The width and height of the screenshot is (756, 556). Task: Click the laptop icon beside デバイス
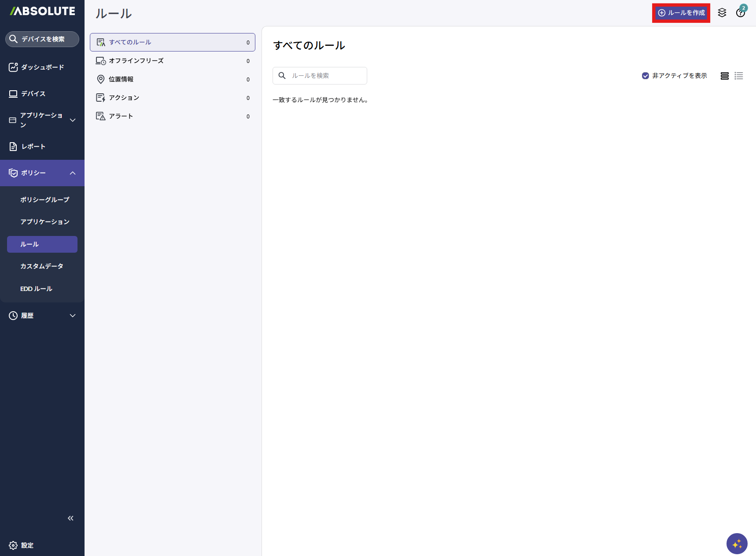click(x=13, y=94)
